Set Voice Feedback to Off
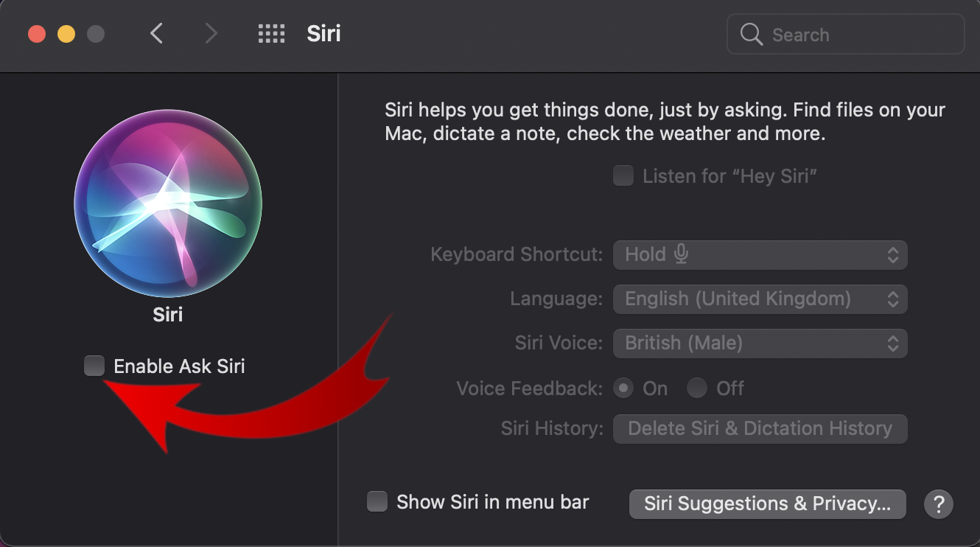The image size is (980, 547). tap(697, 389)
